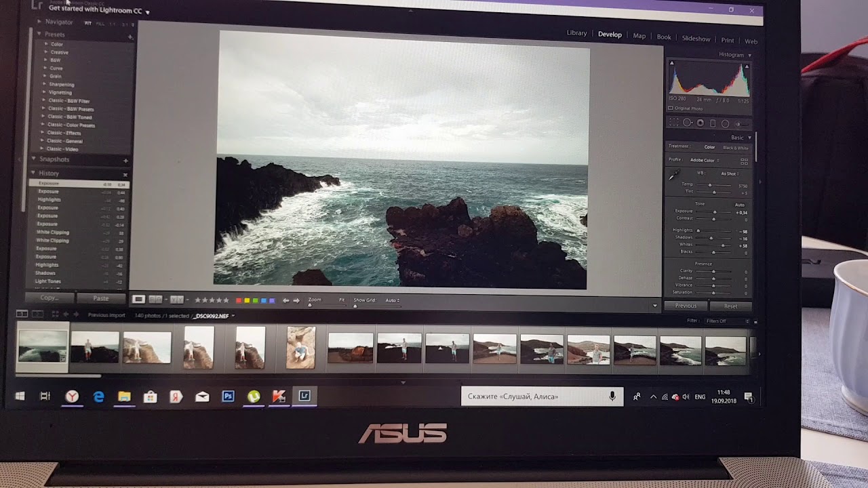Switch to the Library module
This screenshot has width=868, height=488.
click(576, 33)
